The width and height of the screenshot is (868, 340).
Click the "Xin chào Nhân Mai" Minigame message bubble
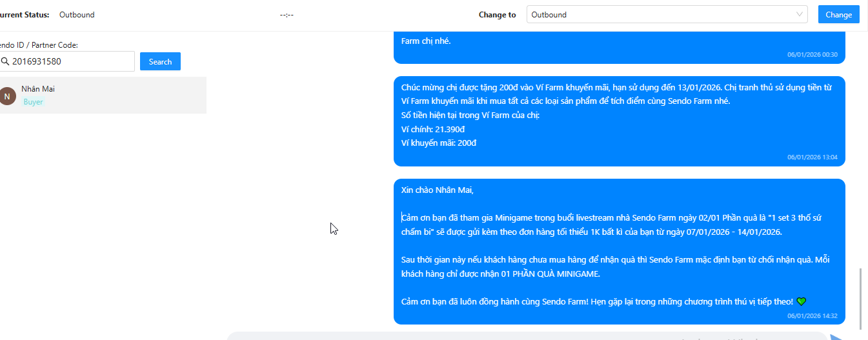619,252
